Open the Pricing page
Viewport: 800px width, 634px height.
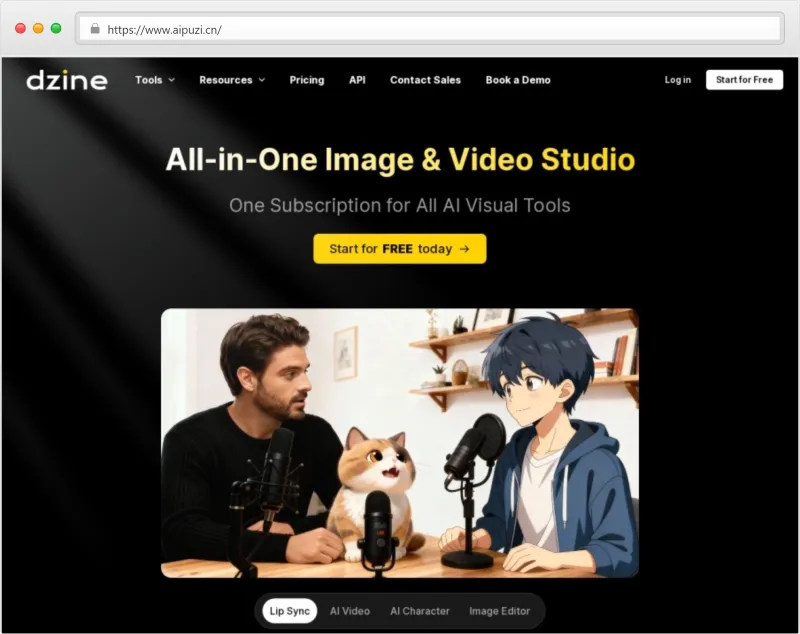[307, 80]
